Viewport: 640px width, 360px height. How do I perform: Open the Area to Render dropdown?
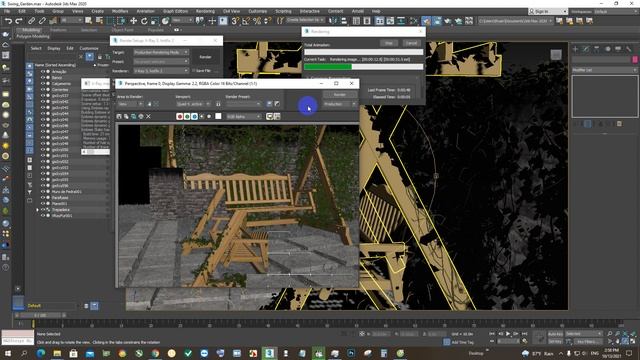[130, 104]
